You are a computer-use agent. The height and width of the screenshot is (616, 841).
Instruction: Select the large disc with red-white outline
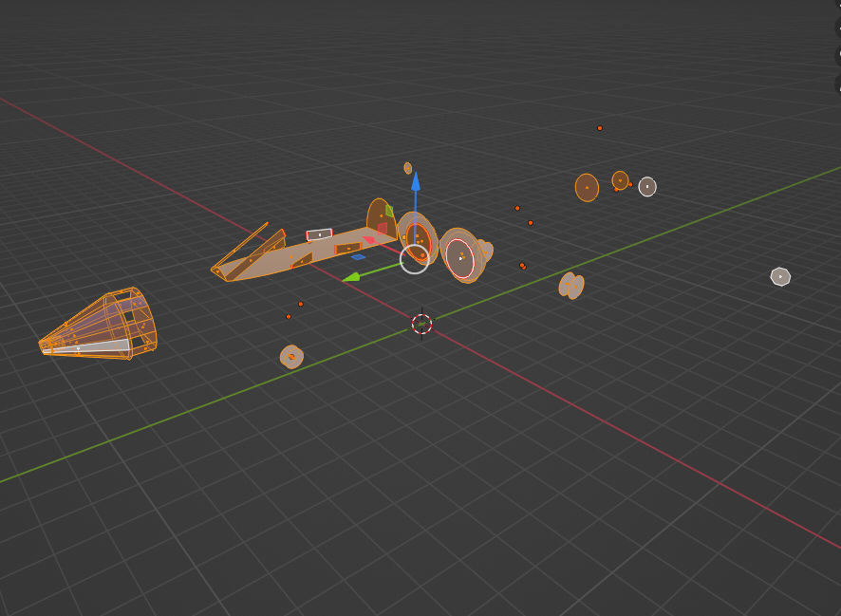[460, 259]
